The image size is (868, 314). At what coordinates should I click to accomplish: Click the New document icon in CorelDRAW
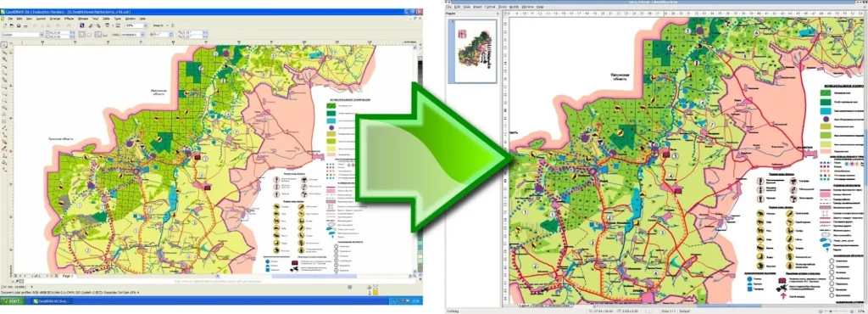click(x=5, y=26)
